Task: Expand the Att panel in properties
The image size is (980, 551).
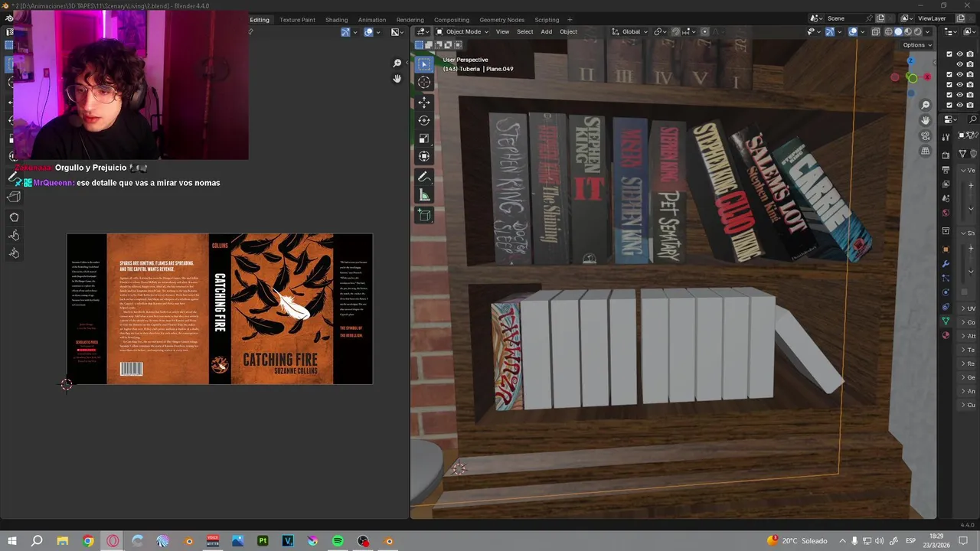Action: pyautogui.click(x=968, y=336)
